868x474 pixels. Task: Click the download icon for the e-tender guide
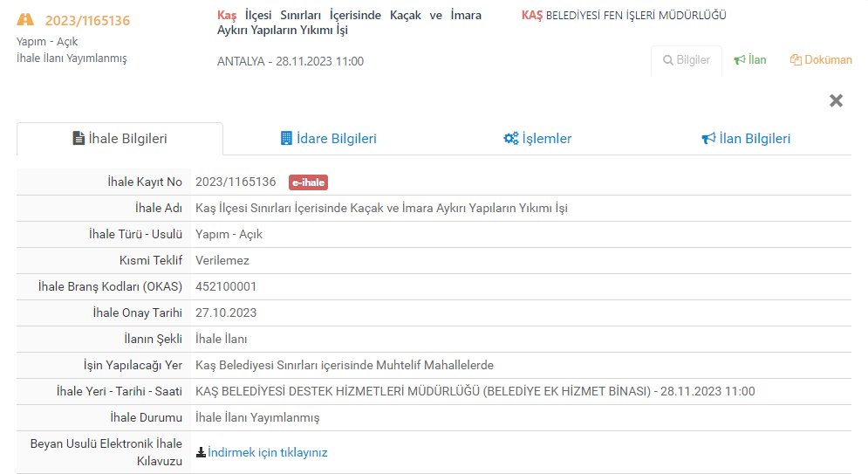point(201,452)
